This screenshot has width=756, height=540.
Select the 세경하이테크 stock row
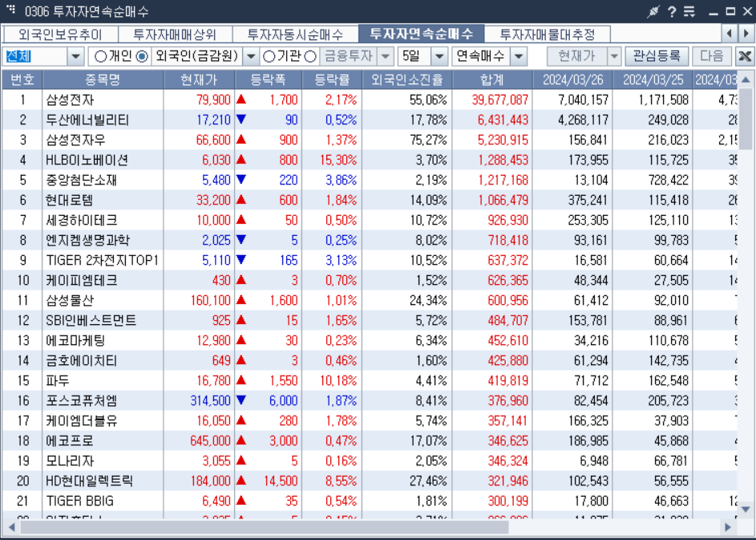[370, 220]
